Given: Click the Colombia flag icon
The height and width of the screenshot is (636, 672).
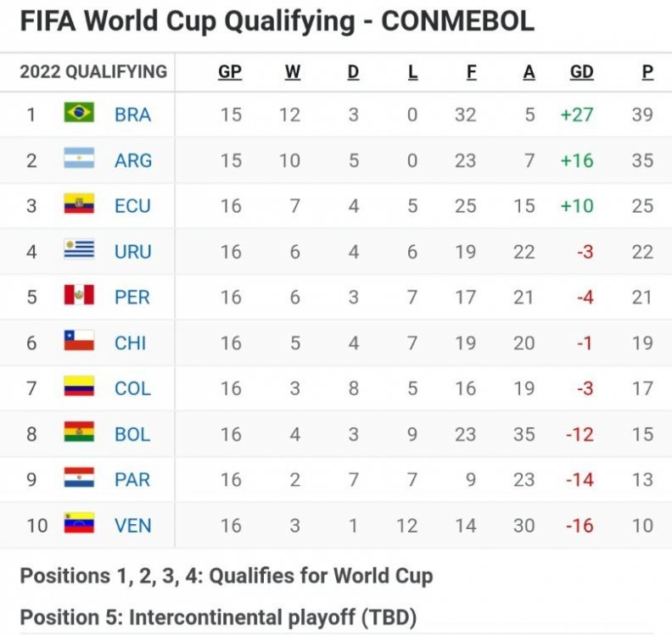Looking at the screenshot, I should click(79, 388).
